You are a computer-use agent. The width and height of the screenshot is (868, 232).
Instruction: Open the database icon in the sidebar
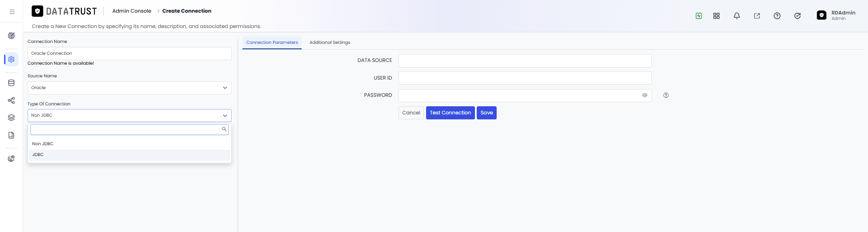(x=11, y=83)
